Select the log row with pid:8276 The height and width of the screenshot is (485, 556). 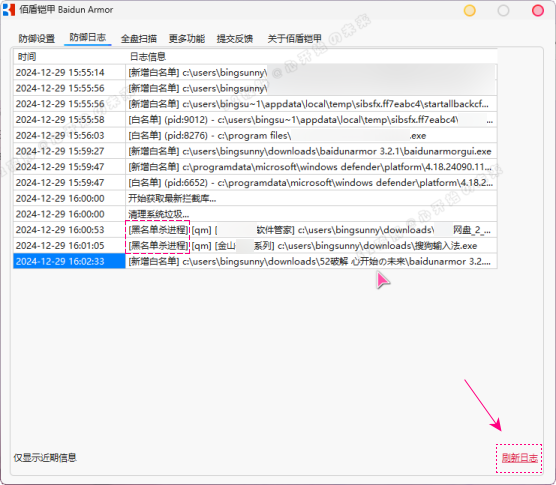pos(255,135)
